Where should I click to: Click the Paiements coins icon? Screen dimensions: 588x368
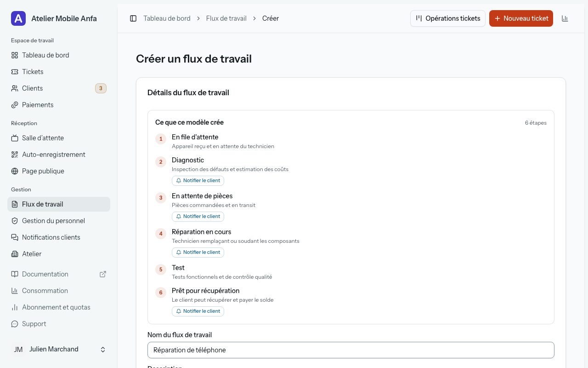tap(15, 105)
